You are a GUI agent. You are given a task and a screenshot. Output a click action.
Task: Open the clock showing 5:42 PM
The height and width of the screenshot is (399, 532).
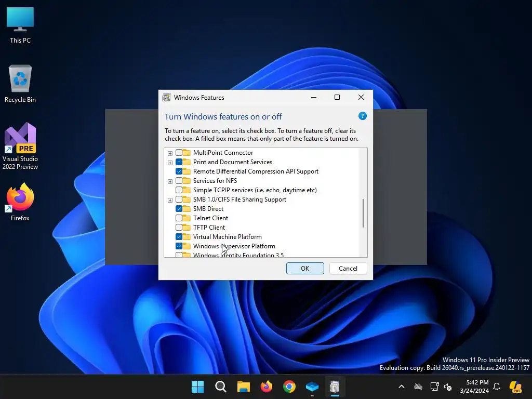474,387
